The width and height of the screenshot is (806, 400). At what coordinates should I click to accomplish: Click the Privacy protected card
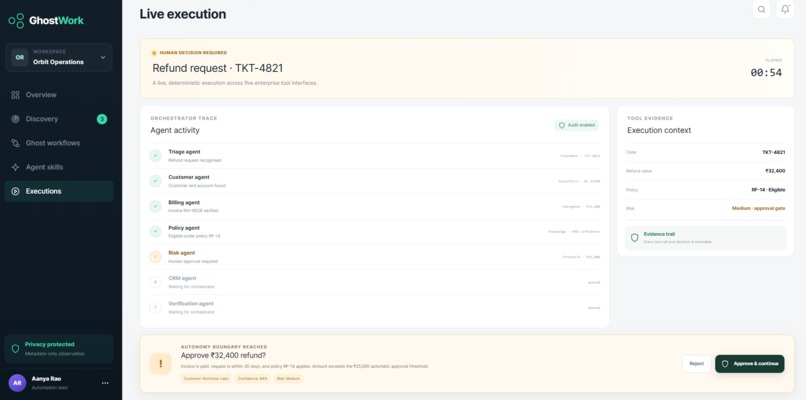click(x=59, y=349)
